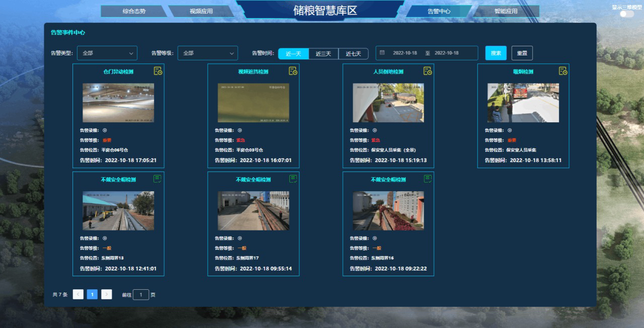This screenshot has width=644, height=328.
Task: Click calendar icon in date range field
Action: coord(382,53)
